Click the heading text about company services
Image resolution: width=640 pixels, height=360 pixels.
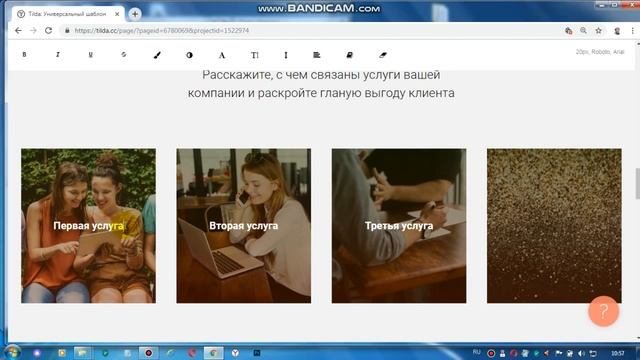321,84
